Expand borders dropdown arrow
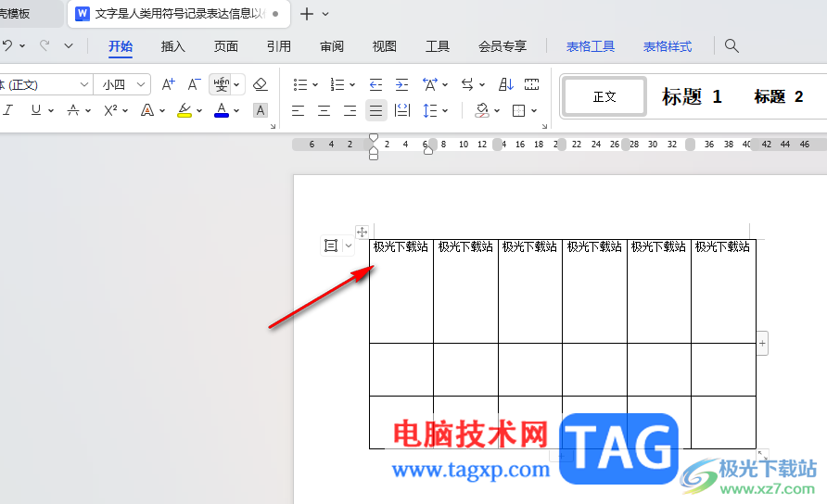Viewport: 827px width, 504px height. point(534,110)
